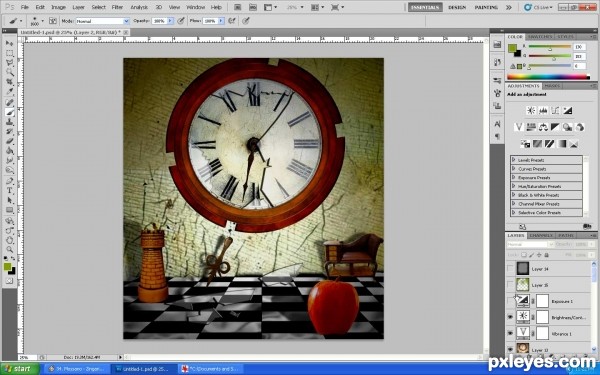
Task: Select the Crop tool
Action: [9, 82]
